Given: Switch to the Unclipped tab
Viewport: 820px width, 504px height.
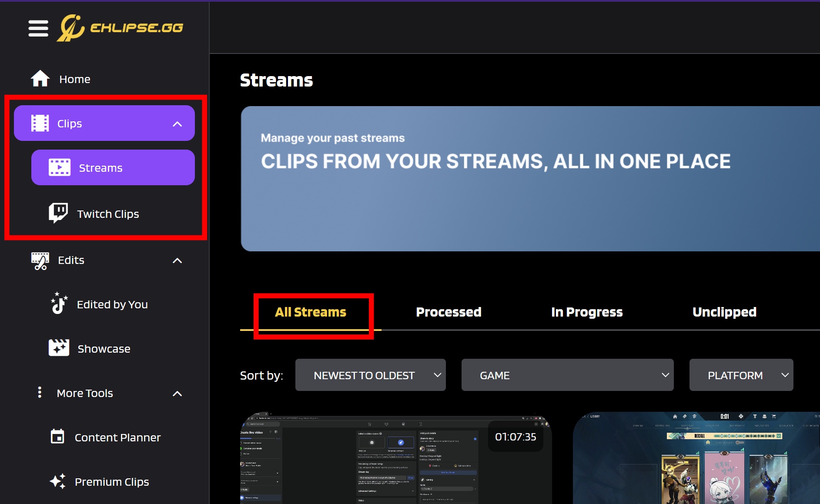Looking at the screenshot, I should [724, 312].
